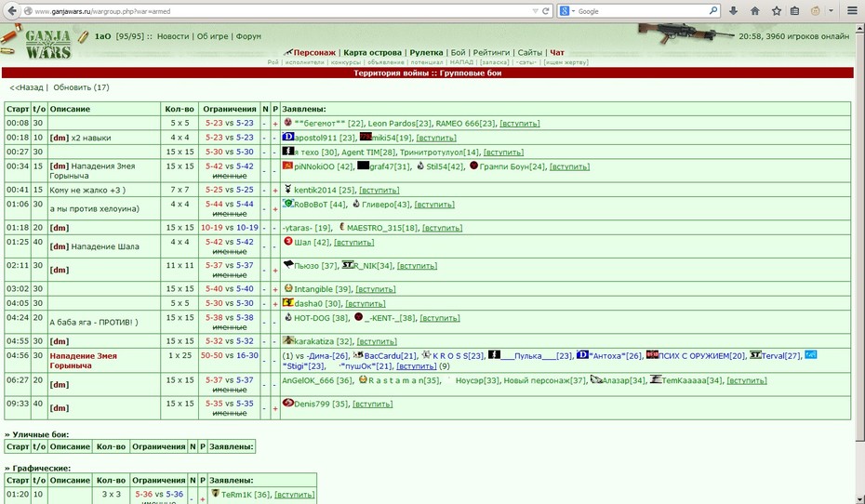Go back using the <<Назад link
The width and height of the screenshot is (865, 504).
point(26,87)
